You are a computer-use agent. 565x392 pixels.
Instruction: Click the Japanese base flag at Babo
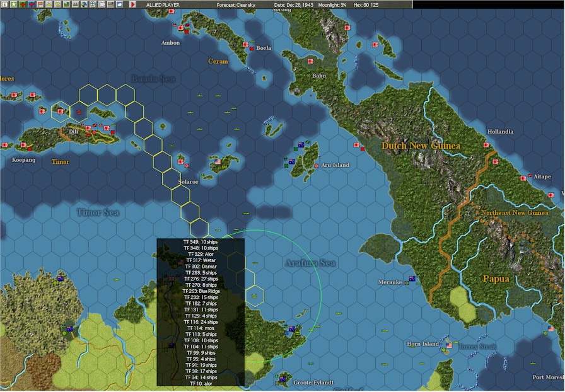click(x=310, y=61)
